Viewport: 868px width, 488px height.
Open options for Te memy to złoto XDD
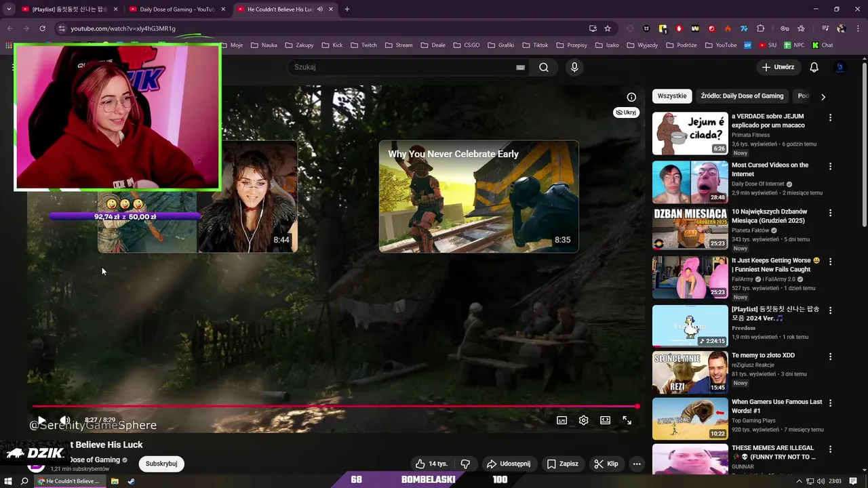[830, 357]
